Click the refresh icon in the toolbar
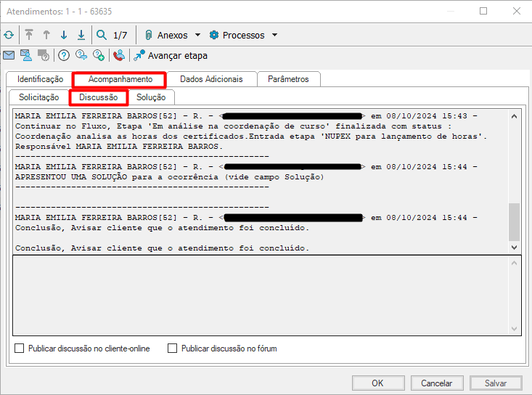The width and height of the screenshot is (532, 395). (x=9, y=35)
